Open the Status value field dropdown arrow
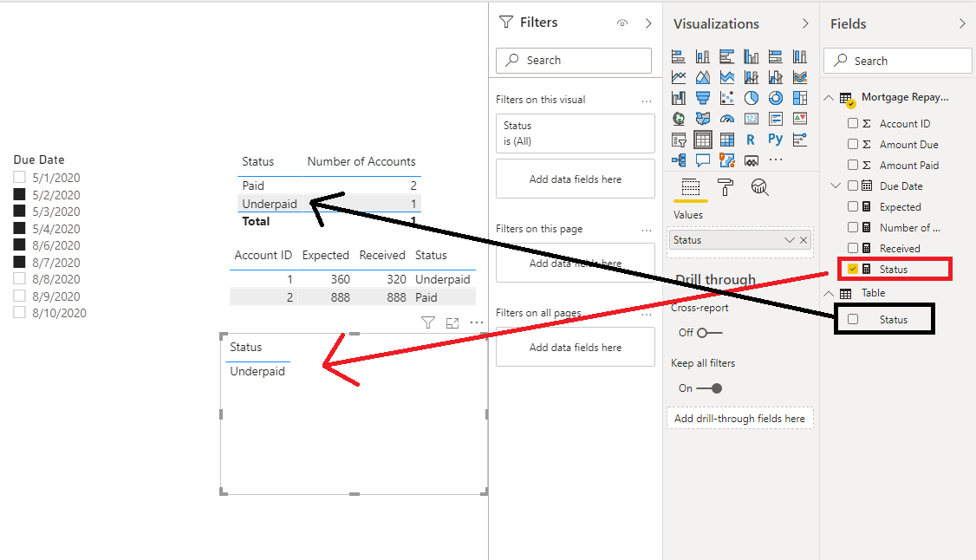Viewport: 976px width, 560px height. (x=790, y=240)
